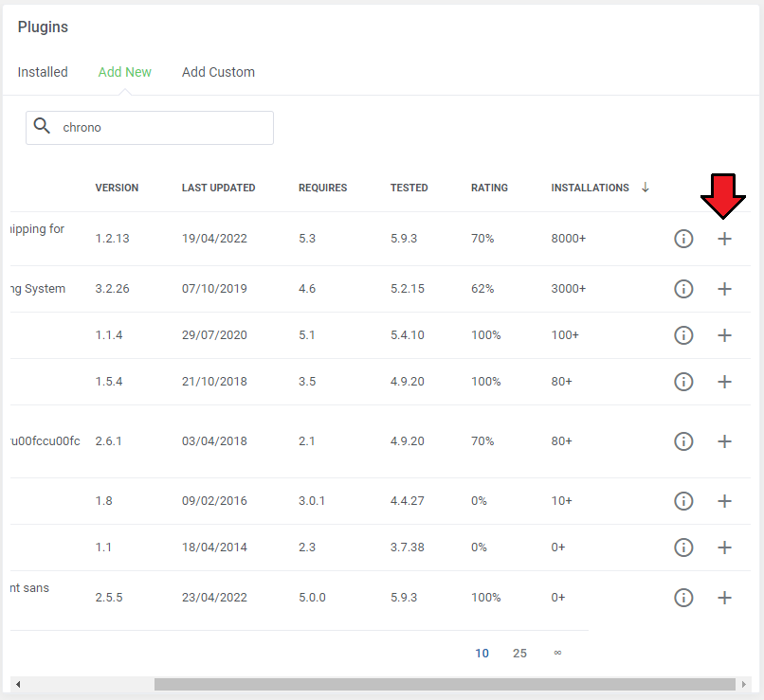The height and width of the screenshot is (700, 764).
Task: Click the 5.4.10 tested value
Action: coord(408,335)
